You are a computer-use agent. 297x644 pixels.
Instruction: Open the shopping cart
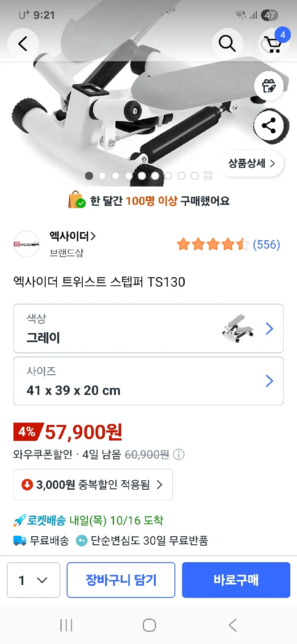click(x=272, y=44)
